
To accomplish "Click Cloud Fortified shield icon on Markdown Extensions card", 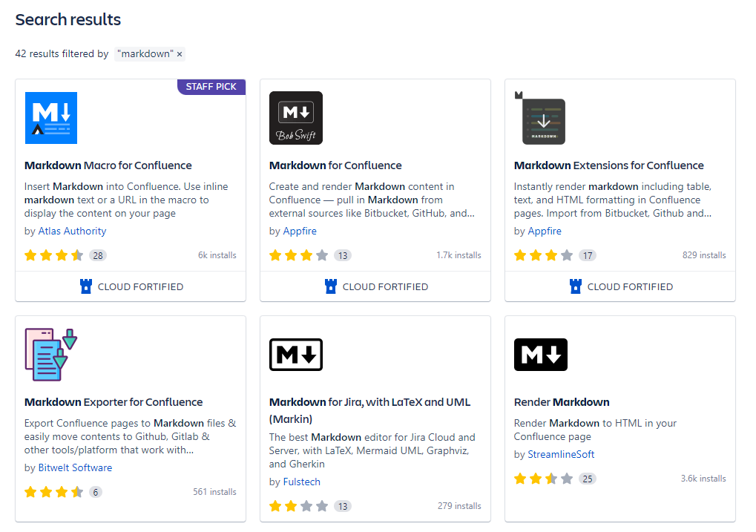I will point(576,286).
